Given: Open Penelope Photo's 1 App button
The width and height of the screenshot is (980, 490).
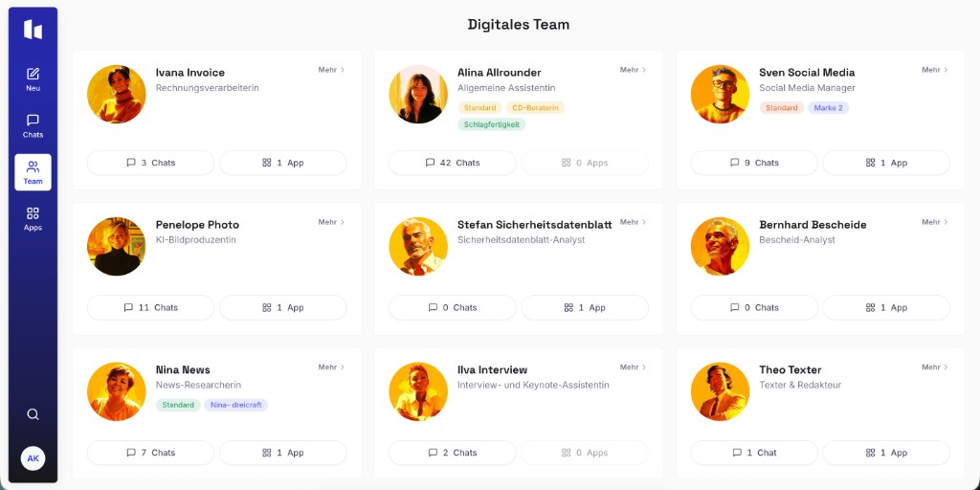Looking at the screenshot, I should pyautogui.click(x=283, y=307).
